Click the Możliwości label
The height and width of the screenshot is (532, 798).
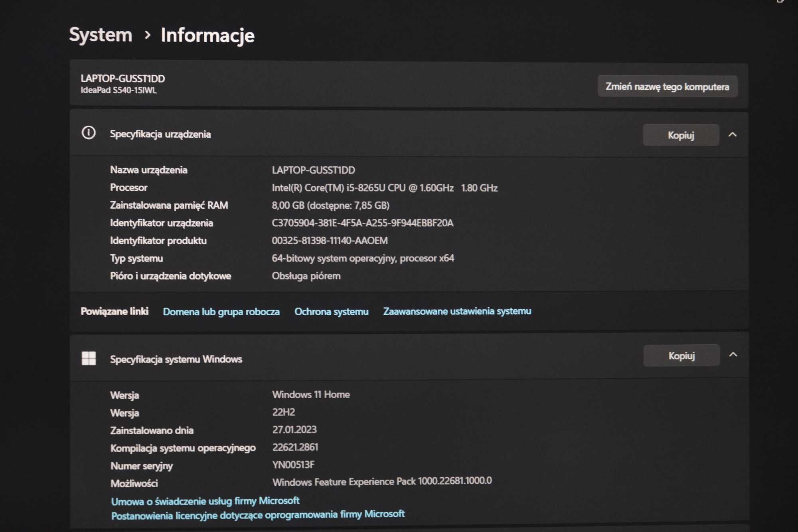(x=134, y=484)
